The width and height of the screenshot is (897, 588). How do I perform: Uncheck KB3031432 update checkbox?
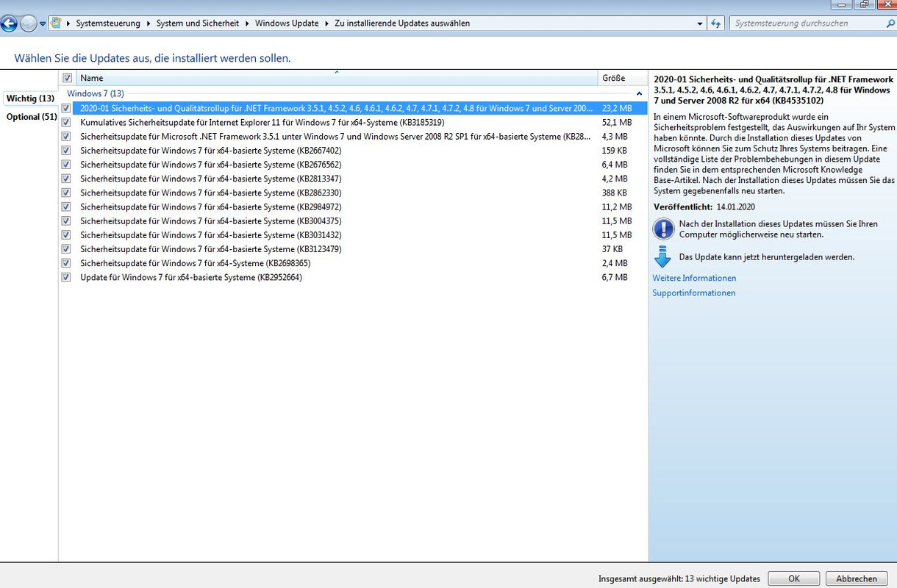[x=66, y=235]
